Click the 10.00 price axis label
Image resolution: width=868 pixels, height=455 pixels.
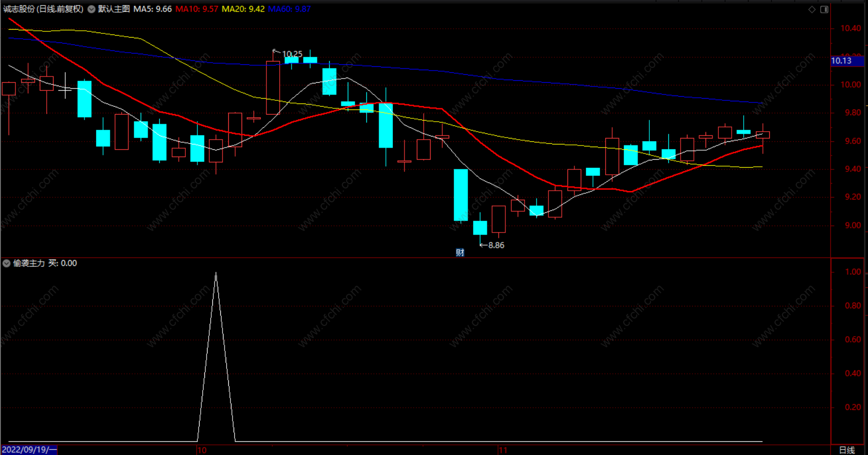pyautogui.click(x=850, y=85)
